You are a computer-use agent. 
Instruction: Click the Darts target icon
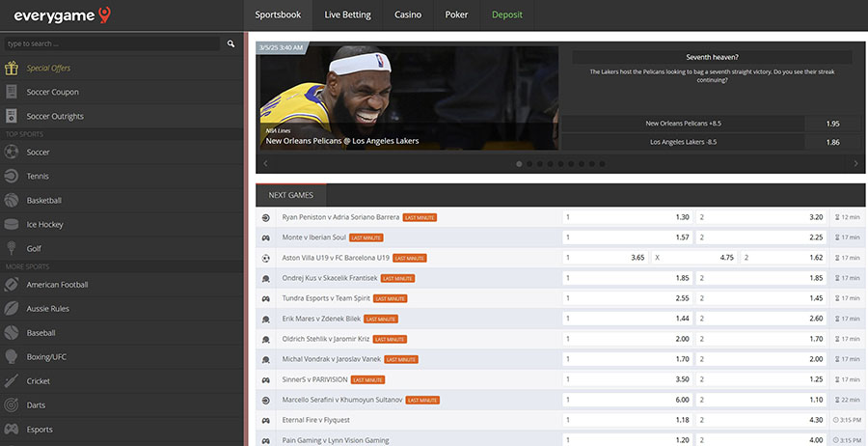11,405
